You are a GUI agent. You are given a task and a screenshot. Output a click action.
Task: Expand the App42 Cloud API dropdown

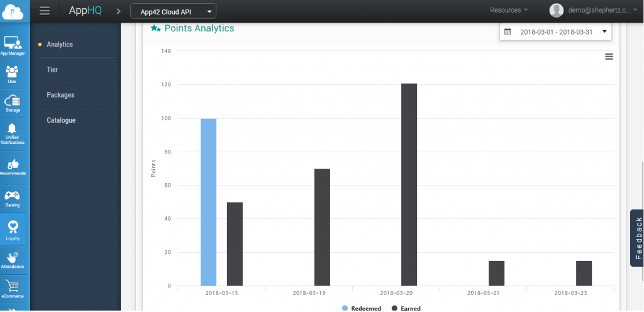point(173,11)
